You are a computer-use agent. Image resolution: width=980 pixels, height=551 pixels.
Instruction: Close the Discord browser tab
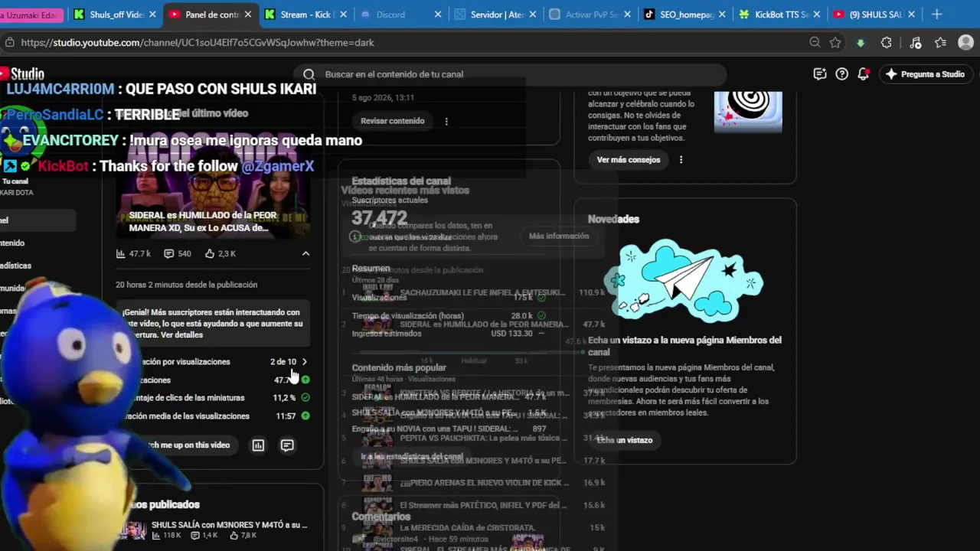click(438, 15)
